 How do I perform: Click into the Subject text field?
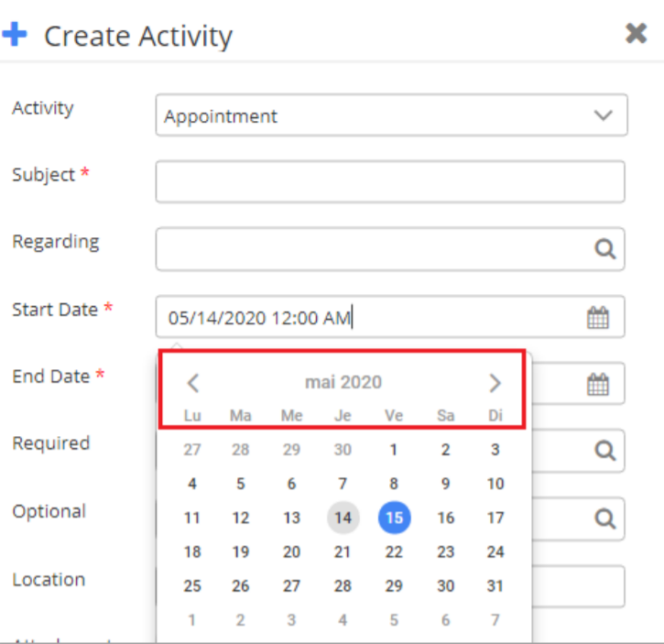[x=390, y=181]
